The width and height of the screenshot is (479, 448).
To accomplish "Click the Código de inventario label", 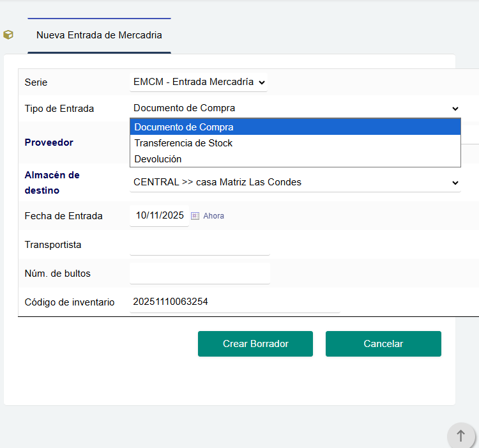I will (70, 302).
